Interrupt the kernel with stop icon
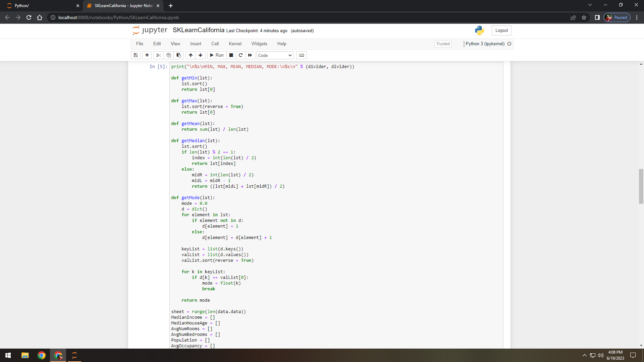The height and width of the screenshot is (362, 644). pyautogui.click(x=231, y=55)
